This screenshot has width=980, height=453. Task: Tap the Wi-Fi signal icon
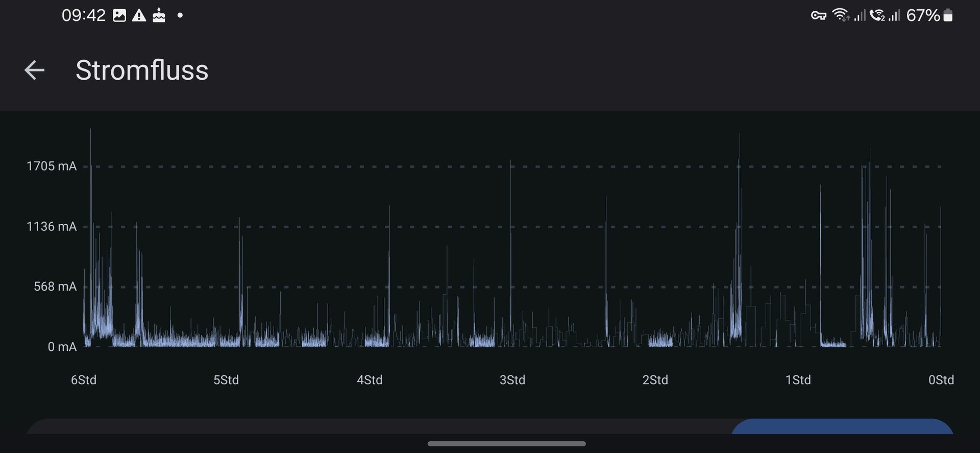[840, 15]
